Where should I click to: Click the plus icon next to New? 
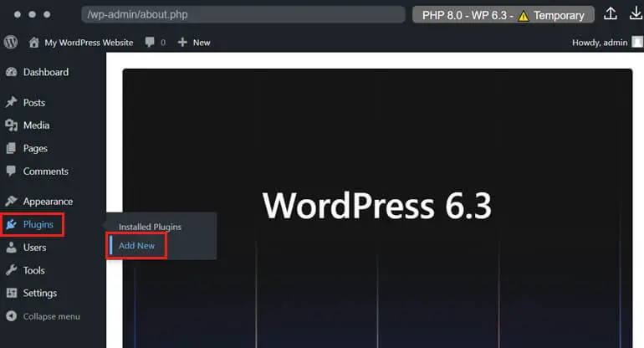tap(182, 42)
